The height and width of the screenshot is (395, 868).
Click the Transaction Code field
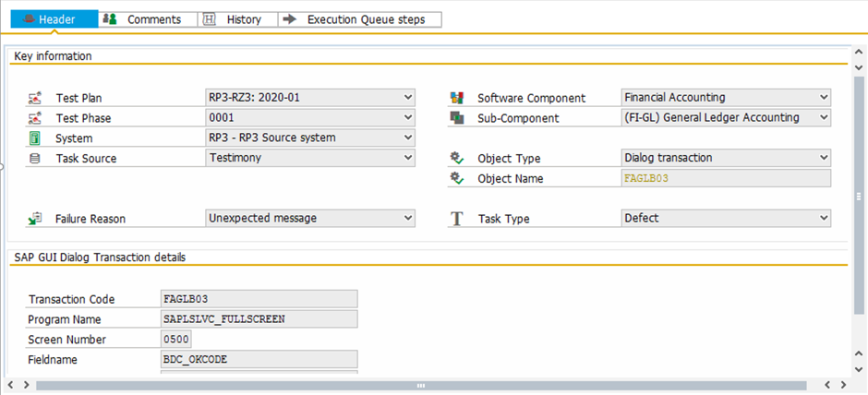259,299
